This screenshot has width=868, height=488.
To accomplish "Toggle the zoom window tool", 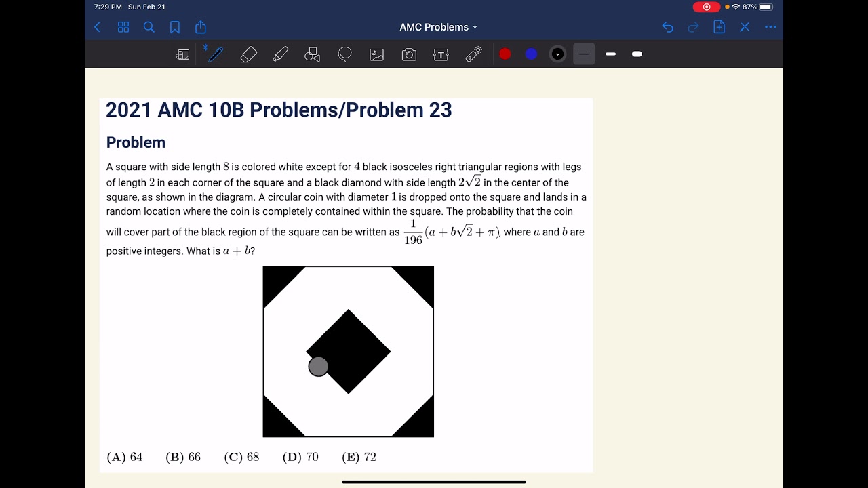I will point(183,54).
